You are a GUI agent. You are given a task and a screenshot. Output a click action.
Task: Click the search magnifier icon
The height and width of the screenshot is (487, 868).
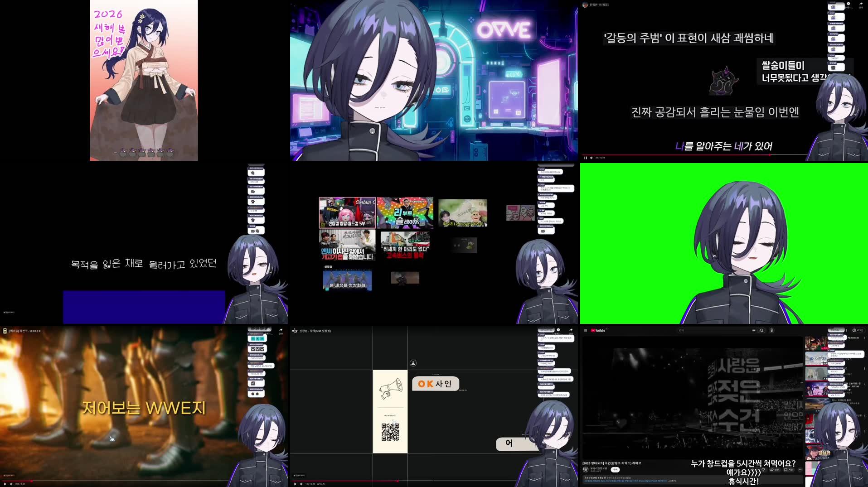tap(762, 330)
